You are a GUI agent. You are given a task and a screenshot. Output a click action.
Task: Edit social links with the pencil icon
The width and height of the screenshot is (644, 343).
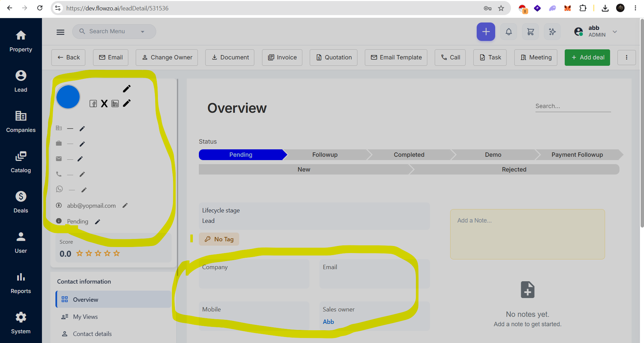127,103
